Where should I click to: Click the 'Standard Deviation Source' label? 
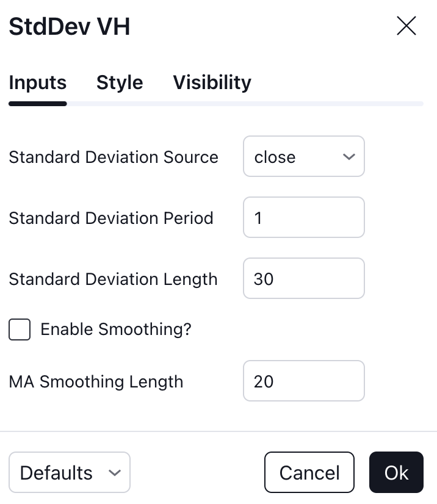114,157
